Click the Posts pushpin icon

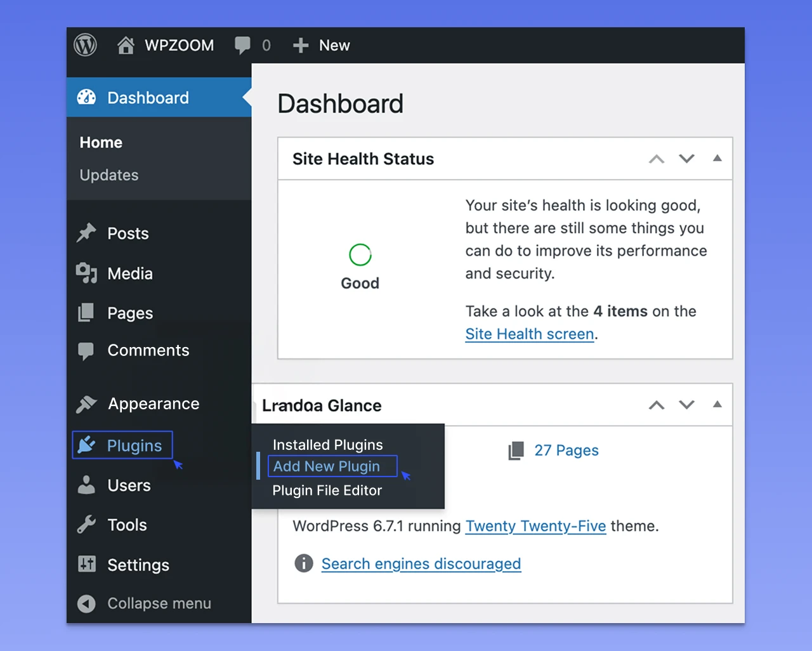86,233
